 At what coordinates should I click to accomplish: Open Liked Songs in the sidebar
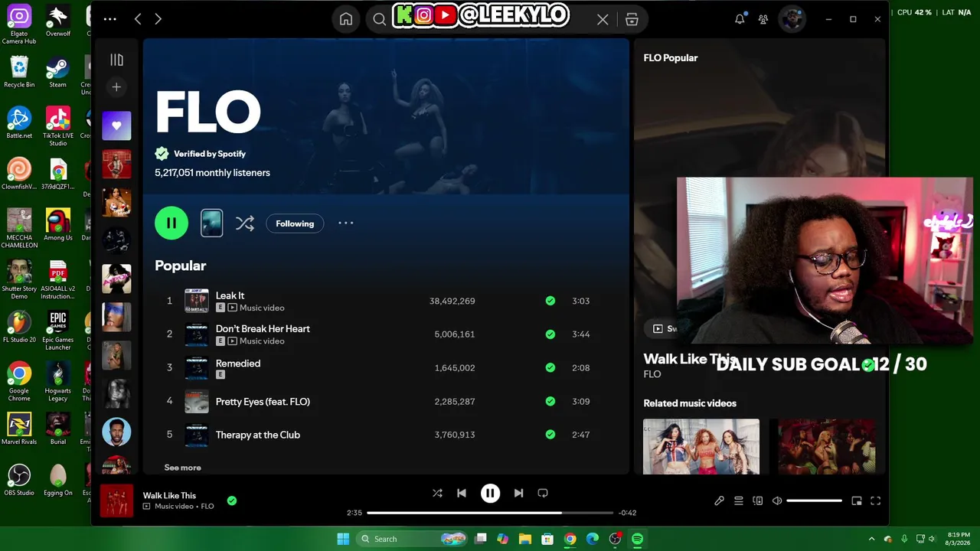pos(116,126)
